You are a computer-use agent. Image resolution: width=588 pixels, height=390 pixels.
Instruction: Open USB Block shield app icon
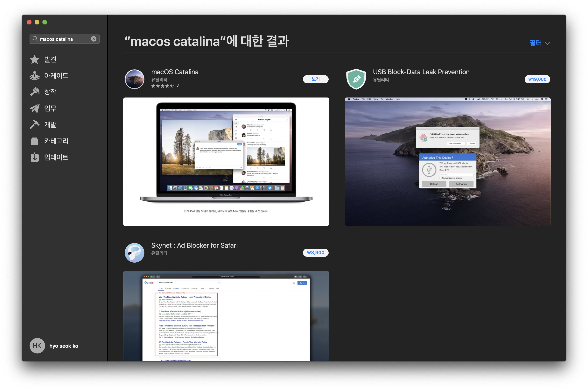(x=356, y=79)
